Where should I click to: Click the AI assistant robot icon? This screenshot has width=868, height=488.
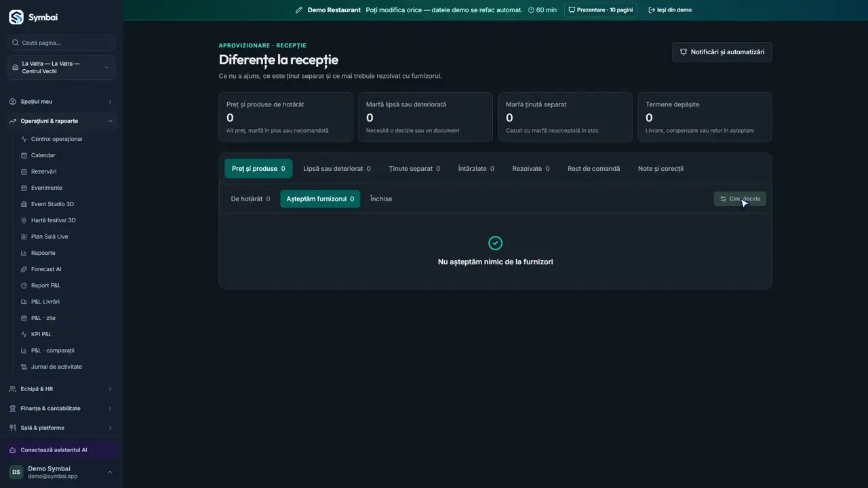point(13,450)
